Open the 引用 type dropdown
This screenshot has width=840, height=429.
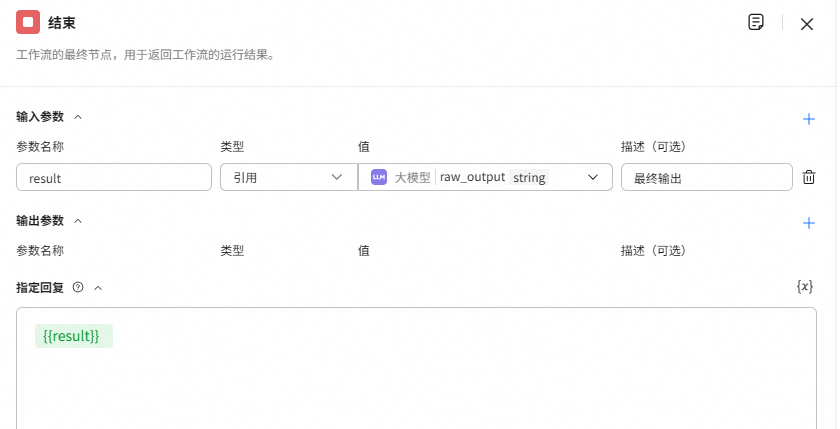tap(289, 177)
